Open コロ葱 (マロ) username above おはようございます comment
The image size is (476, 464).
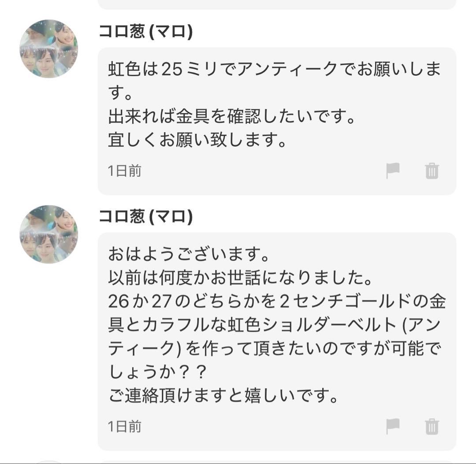point(146,217)
